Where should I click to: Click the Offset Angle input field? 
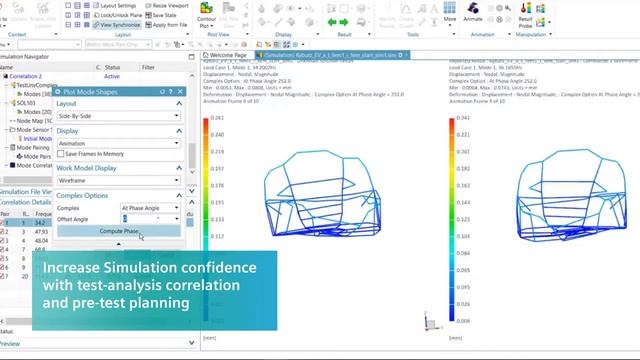click(147, 219)
